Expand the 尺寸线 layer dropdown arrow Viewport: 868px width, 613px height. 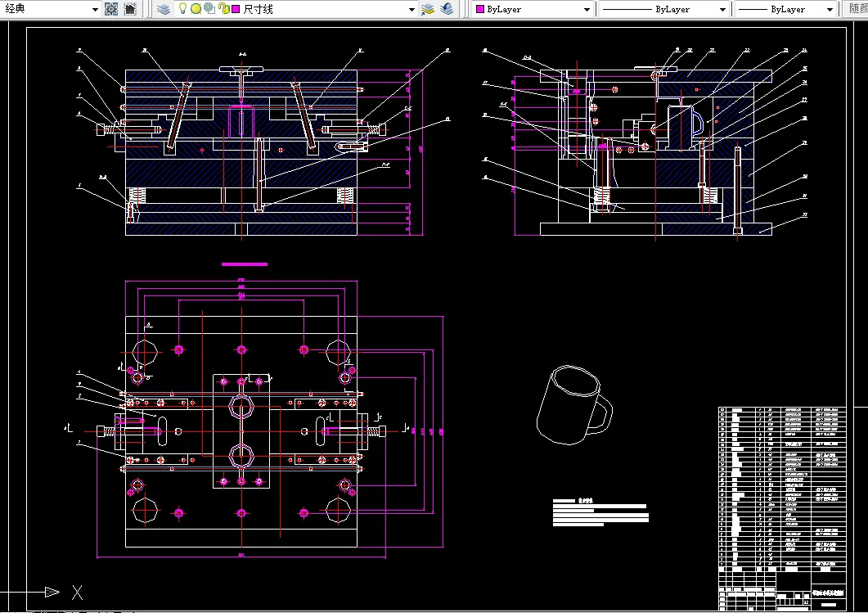[x=412, y=9]
